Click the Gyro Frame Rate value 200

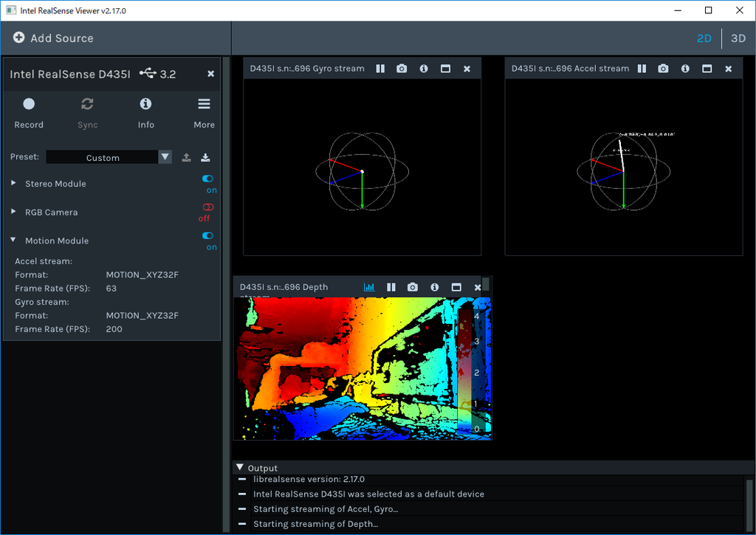coord(114,328)
